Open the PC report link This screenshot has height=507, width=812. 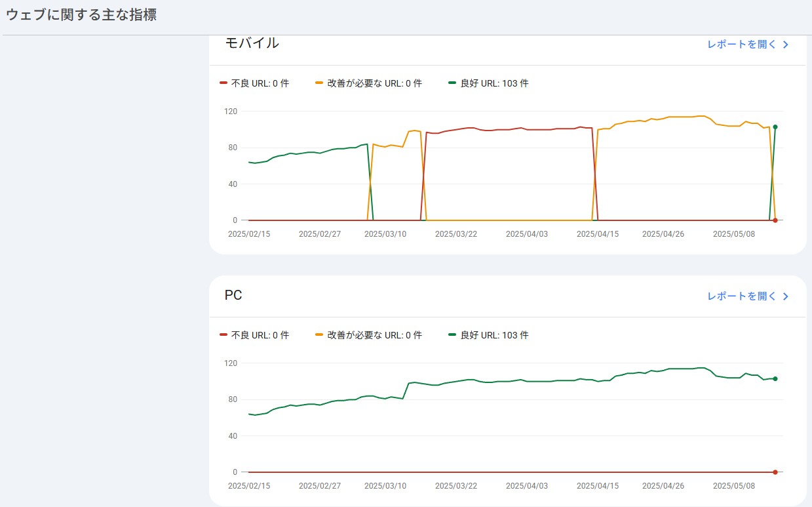[748, 296]
